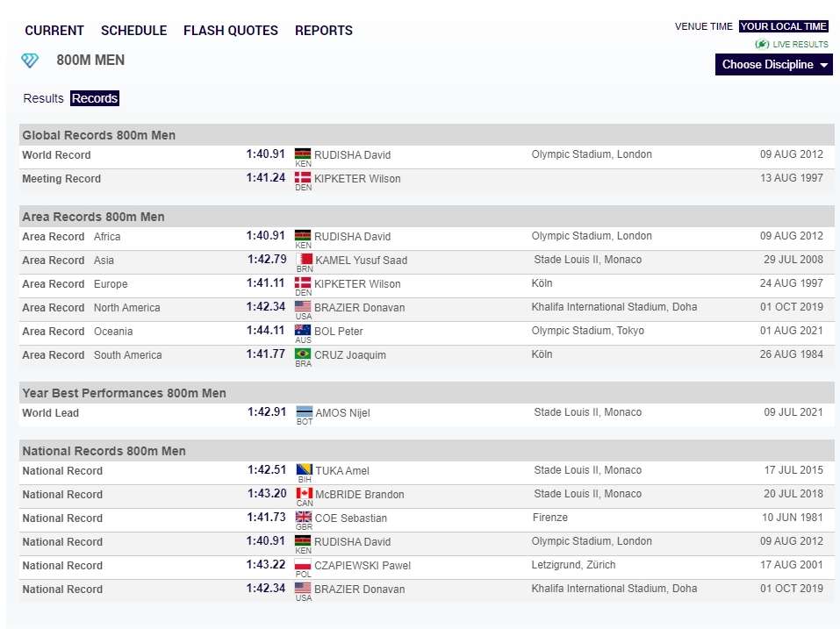
Task: Click Brazil flag beside CRUZ Joaquim
Action: click(x=303, y=354)
